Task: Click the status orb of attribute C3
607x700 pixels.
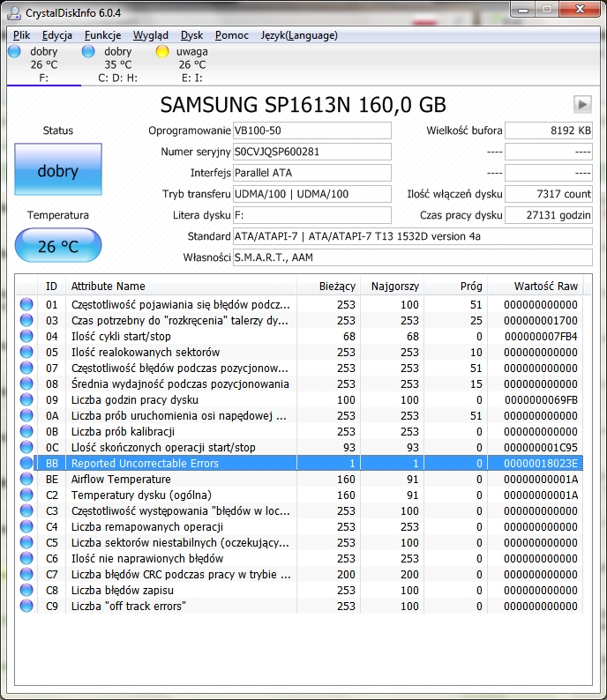Action: 26,510
